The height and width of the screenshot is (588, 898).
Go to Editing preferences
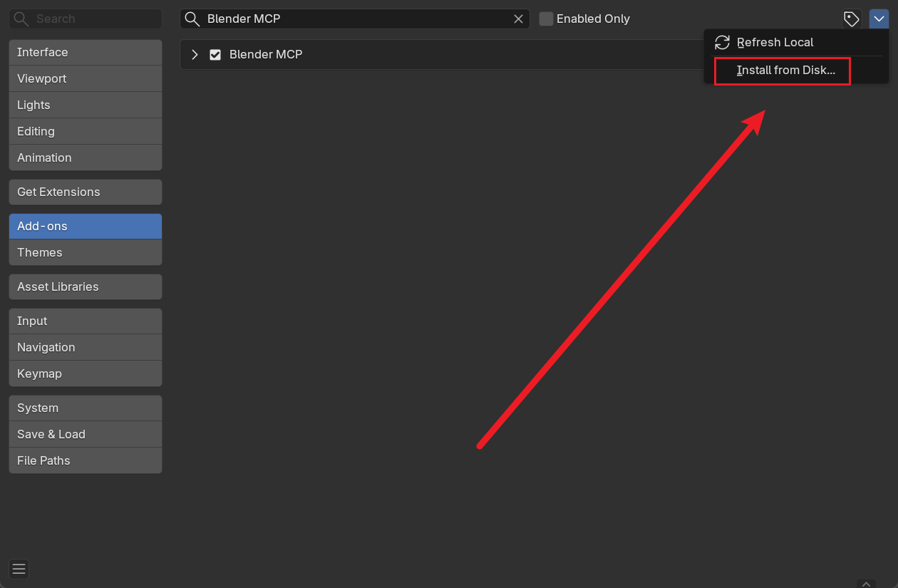tap(86, 131)
